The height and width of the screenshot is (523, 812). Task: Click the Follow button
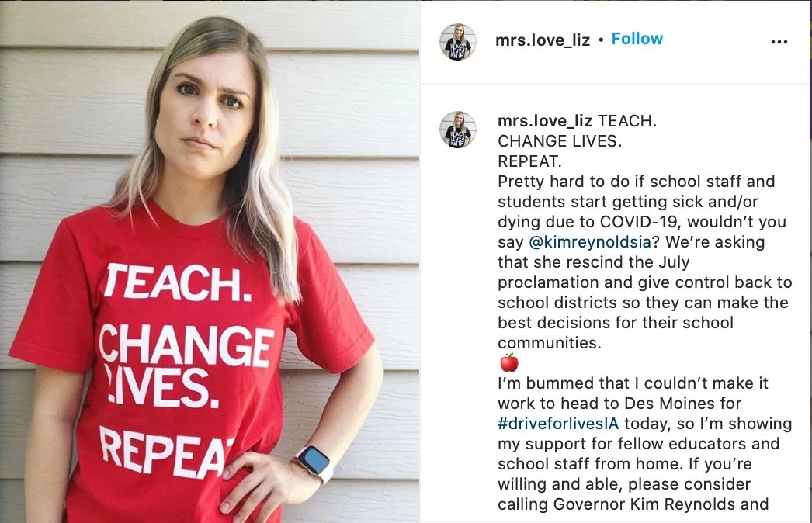coord(637,39)
